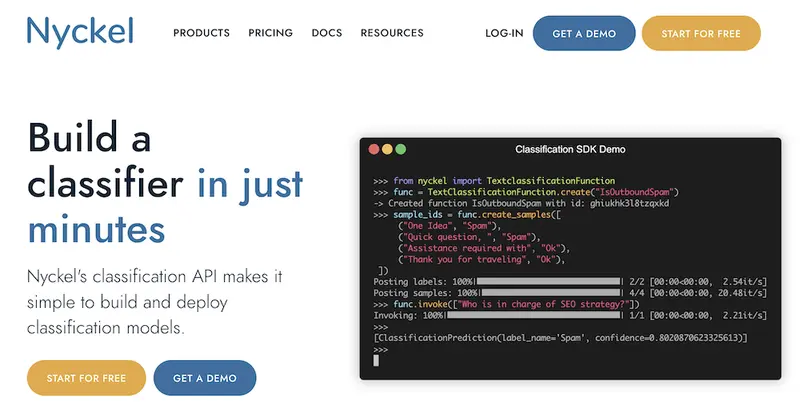Click the ClassificationPrediction output line
Viewport: 800px width, 413px height.
(560, 338)
